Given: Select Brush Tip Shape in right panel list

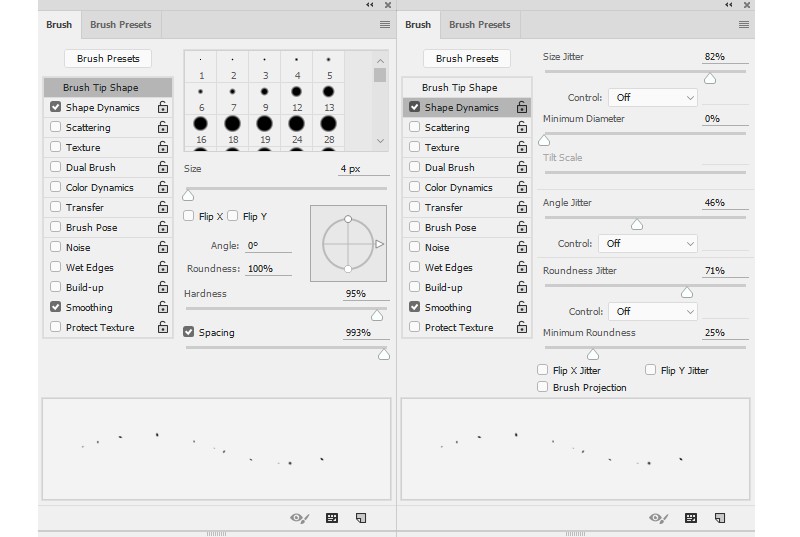Looking at the screenshot, I should [x=459, y=88].
